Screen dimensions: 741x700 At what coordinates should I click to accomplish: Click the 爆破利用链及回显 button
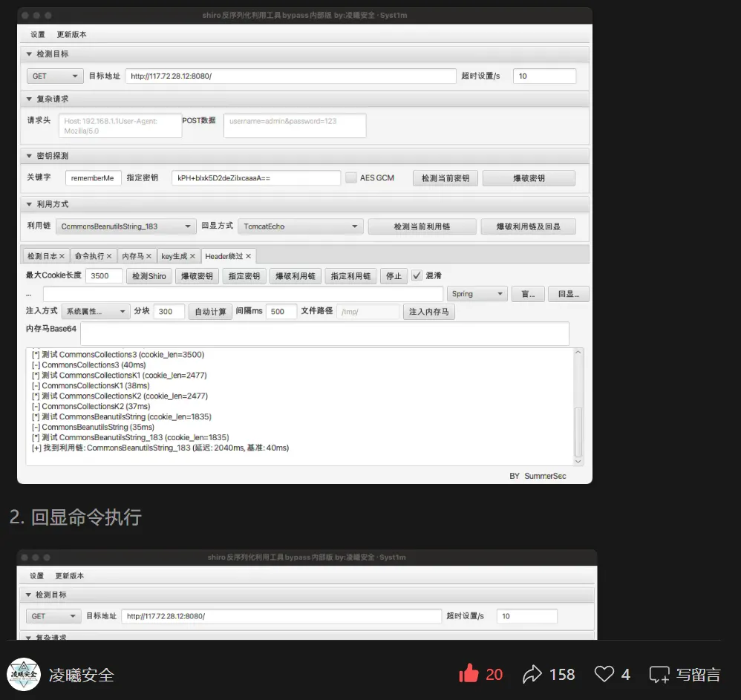(x=529, y=226)
